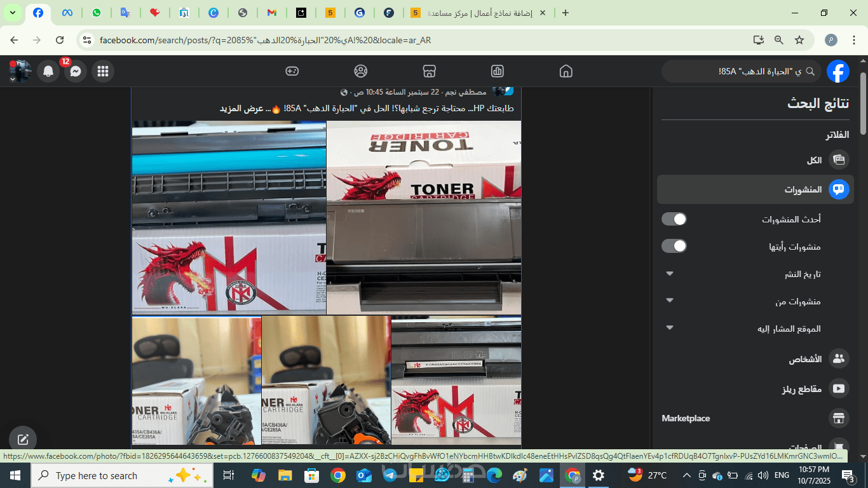The width and height of the screenshot is (868, 488).
Task: View site information icon in address bar
Action: 88,40
